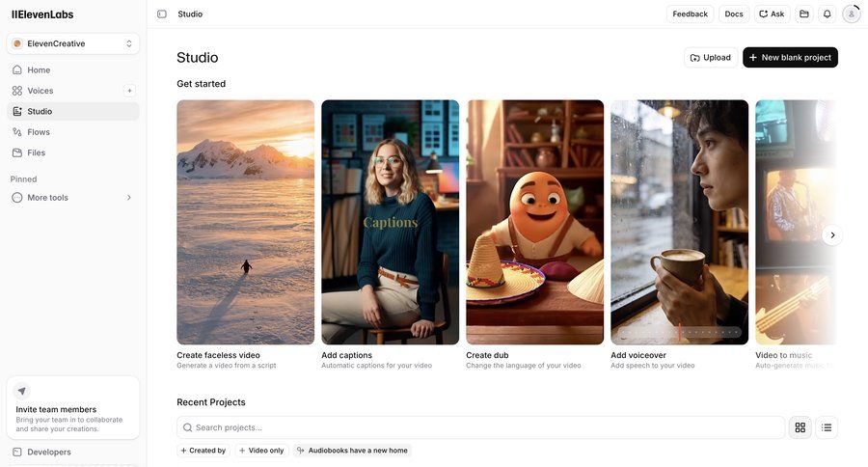The height and width of the screenshot is (467, 868).
Task: Open Files from the sidebar
Action: click(x=73, y=152)
